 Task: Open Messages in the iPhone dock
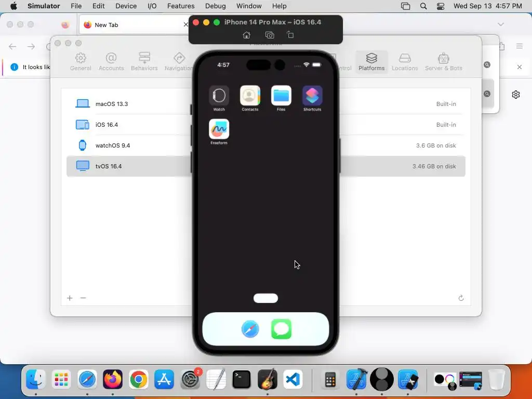click(x=281, y=329)
